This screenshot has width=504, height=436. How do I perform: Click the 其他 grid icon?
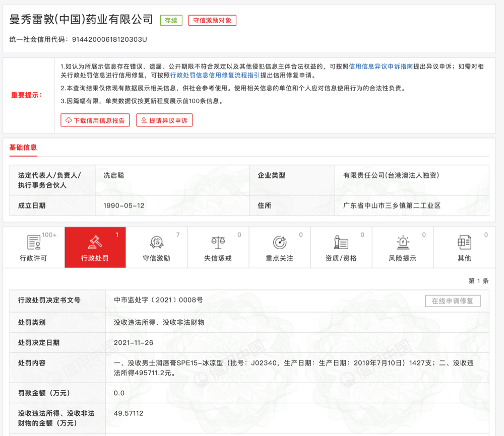[464, 243]
